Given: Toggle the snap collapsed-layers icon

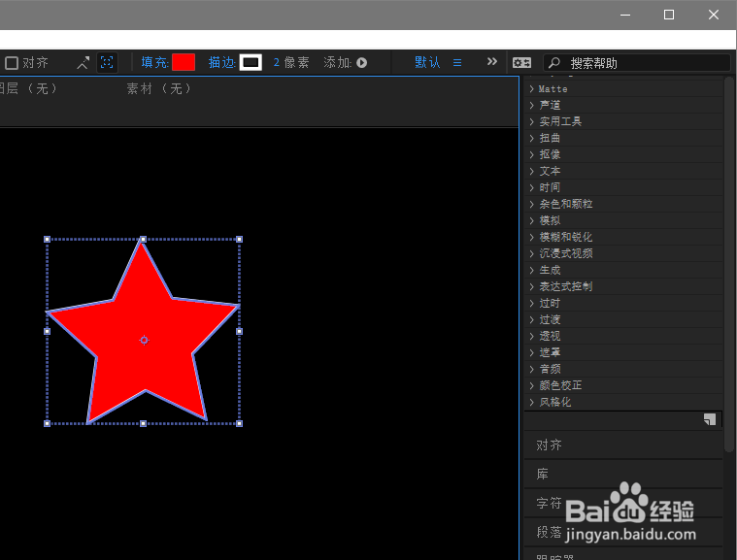Looking at the screenshot, I should pos(107,62).
